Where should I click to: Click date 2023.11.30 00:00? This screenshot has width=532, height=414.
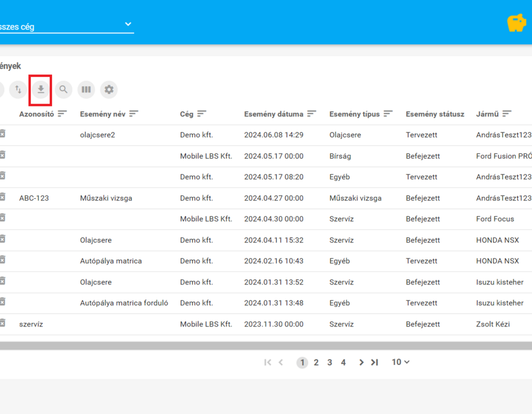coord(274,324)
